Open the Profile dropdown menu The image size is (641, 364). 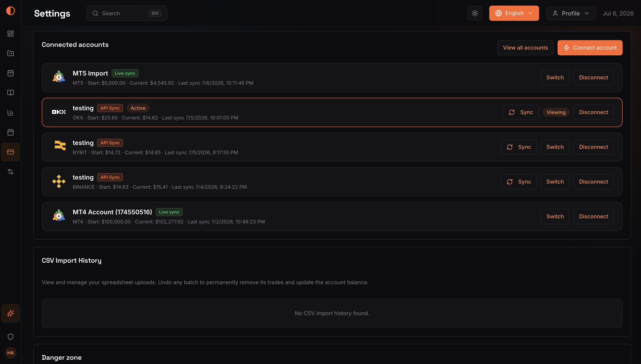[571, 13]
